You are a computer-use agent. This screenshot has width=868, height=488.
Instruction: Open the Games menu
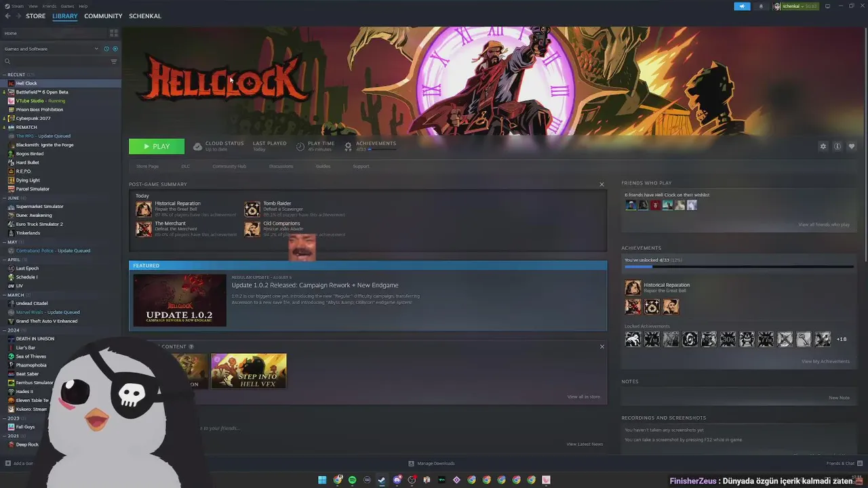coord(67,6)
